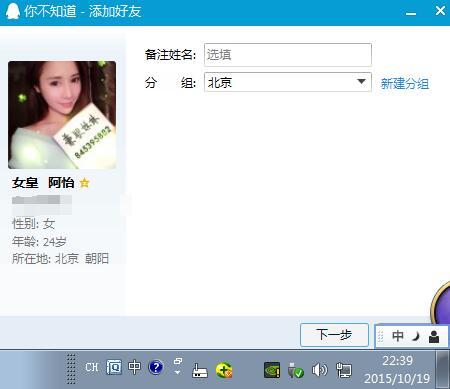Click the safely remove hardware USB icon
The width and height of the screenshot is (450, 389).
coord(295,370)
